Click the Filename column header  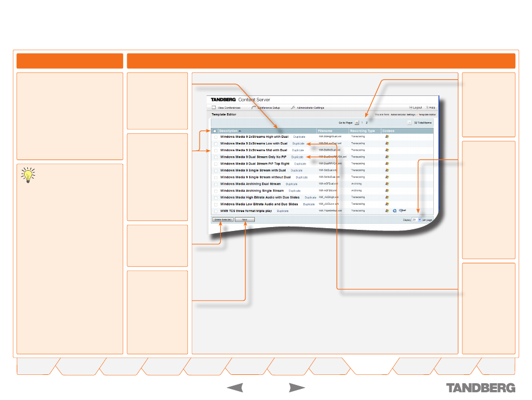coord(325,131)
